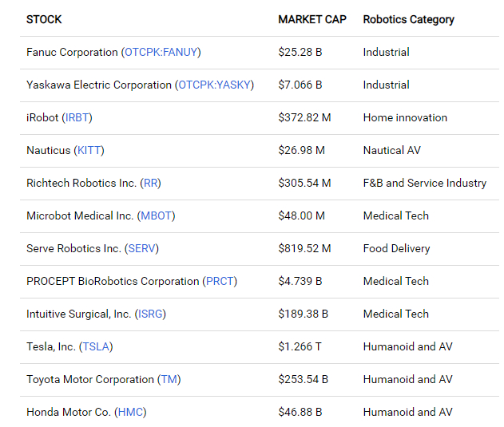Open the RR ticker link
Image resolution: width=504 pixels, height=427 pixels.
click(151, 183)
